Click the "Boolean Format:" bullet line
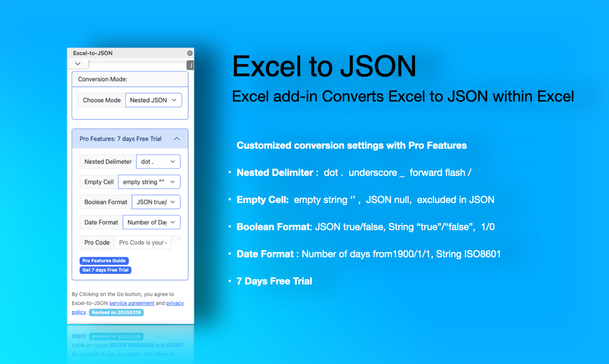609x364 pixels. [x=365, y=227]
